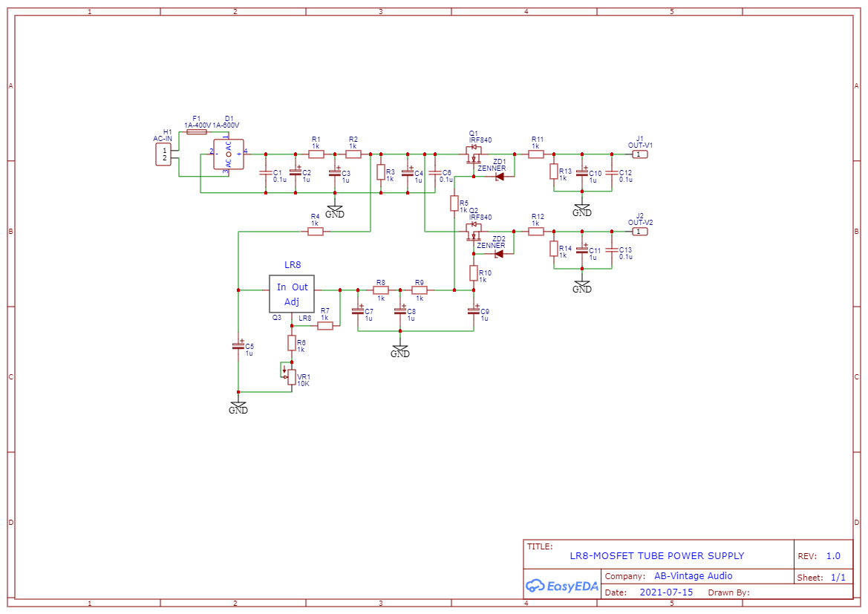
Task: Click the date value 2021-07-15
Action: [x=666, y=592]
